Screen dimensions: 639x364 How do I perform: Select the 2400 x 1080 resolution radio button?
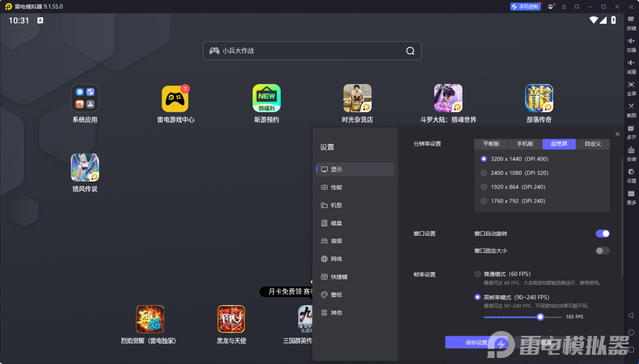tap(483, 172)
